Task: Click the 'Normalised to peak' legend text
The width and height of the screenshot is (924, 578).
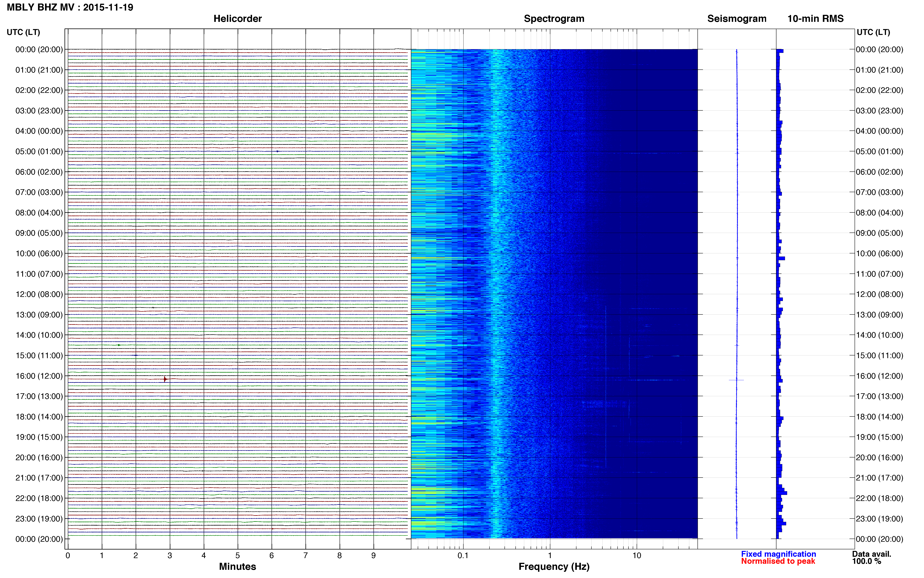Action: tap(778, 561)
